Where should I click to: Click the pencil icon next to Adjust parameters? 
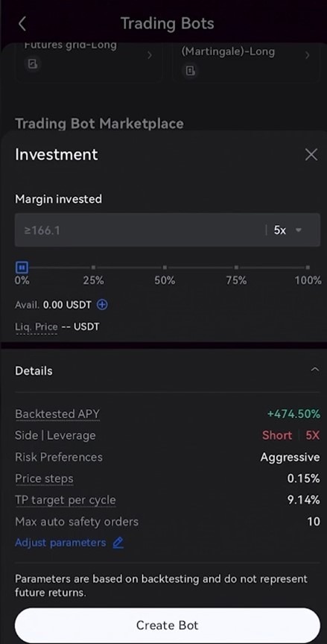[x=118, y=543]
